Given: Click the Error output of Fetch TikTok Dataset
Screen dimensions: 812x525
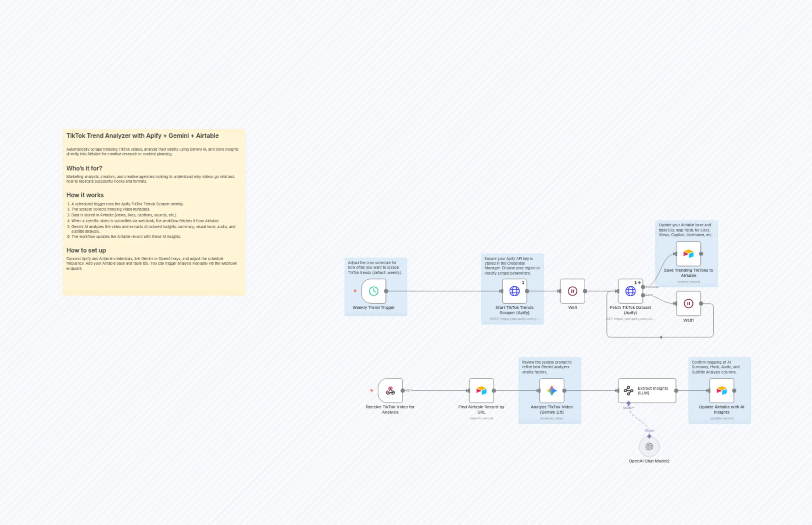Looking at the screenshot, I should coord(643,295).
